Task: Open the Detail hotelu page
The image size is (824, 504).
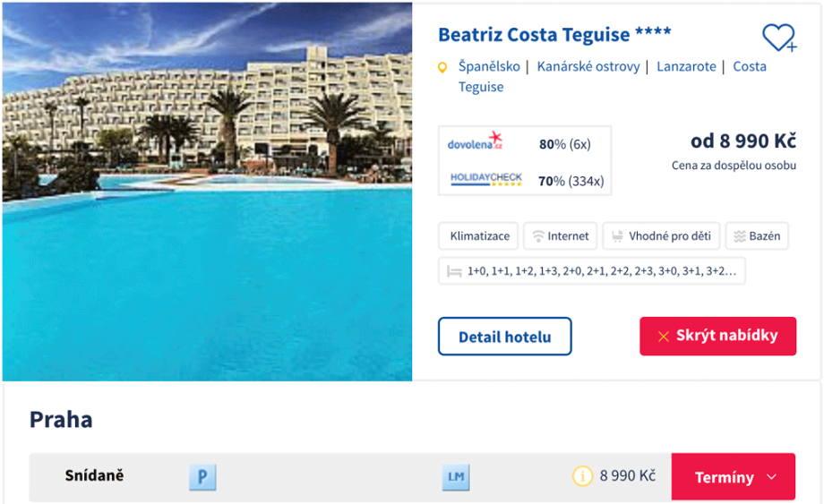Action: point(504,337)
